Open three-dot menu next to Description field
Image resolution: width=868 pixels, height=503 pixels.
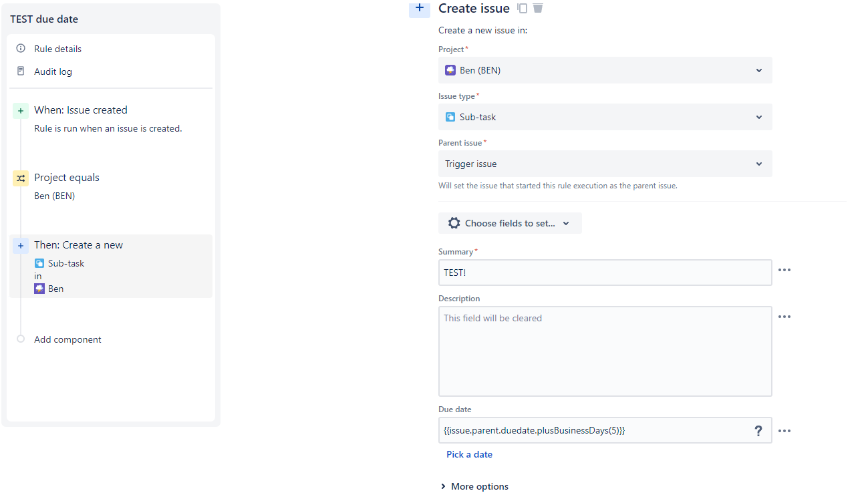click(x=784, y=317)
